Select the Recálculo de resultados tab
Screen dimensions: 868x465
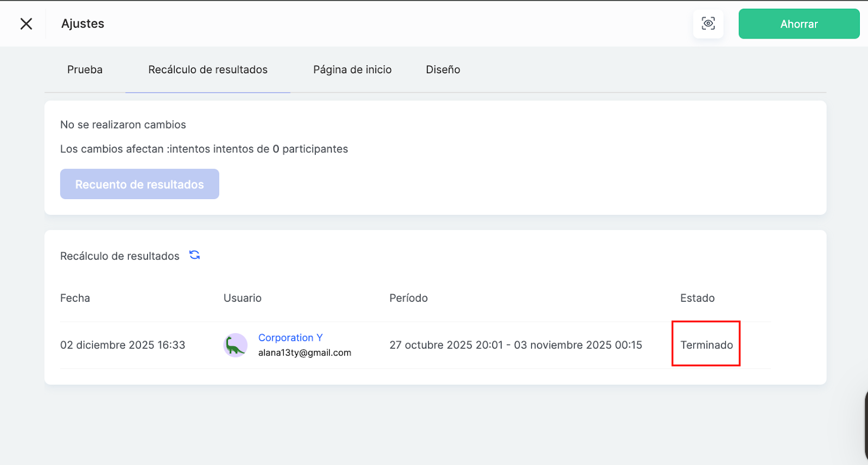point(208,69)
